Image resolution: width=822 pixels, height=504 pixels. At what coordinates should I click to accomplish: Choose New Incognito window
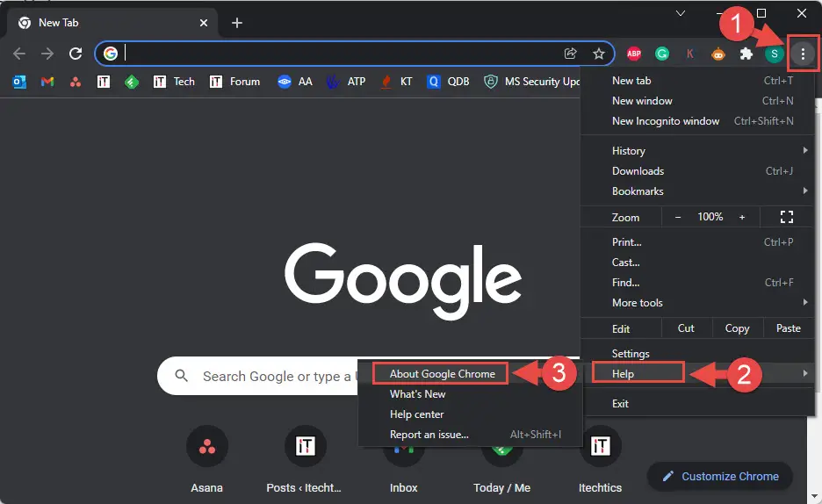tap(698, 121)
